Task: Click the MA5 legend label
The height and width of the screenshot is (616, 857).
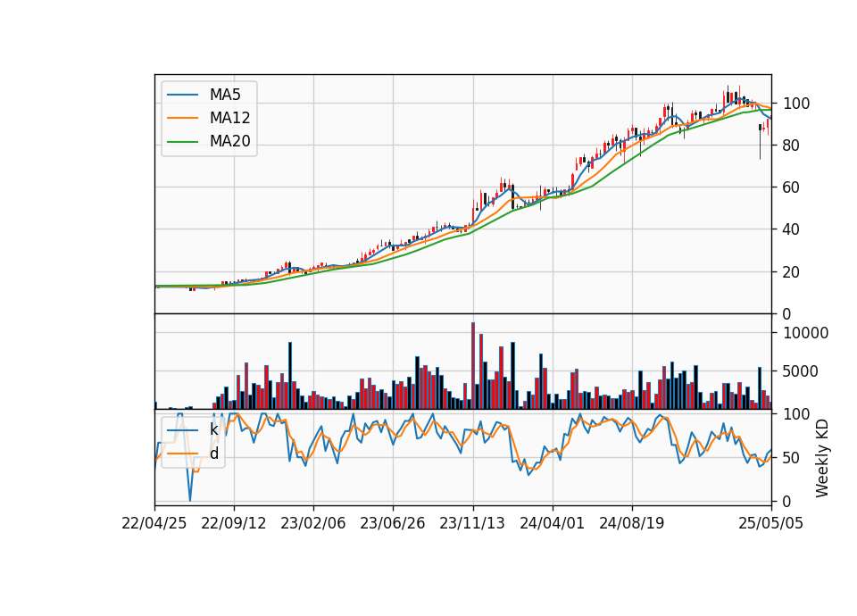Action: coord(225,95)
